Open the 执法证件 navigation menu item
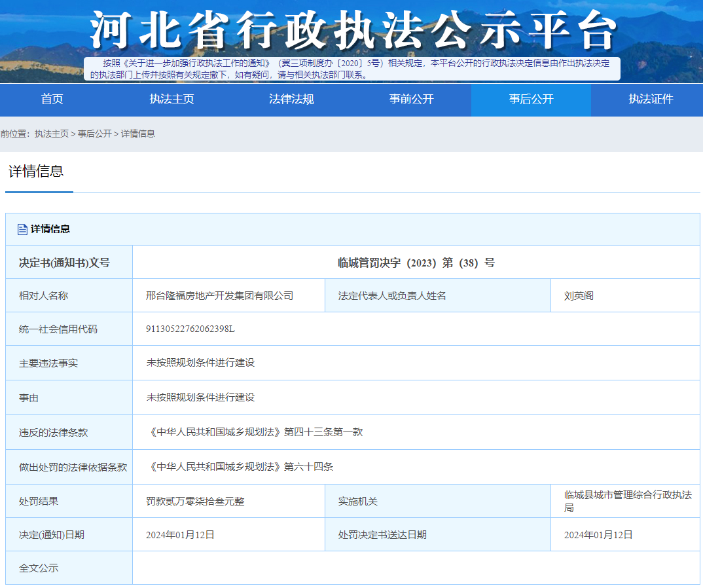703x588 pixels. (651, 100)
